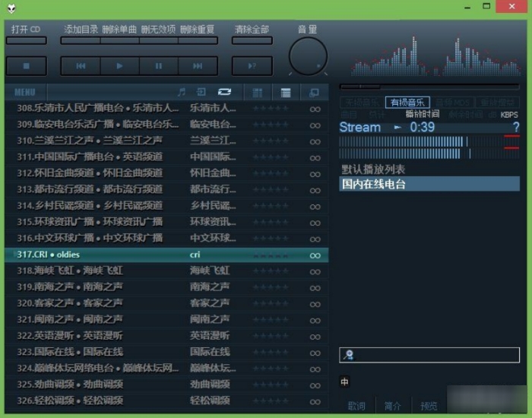Select track 315.环球资讯广播
This screenshot has height=418, width=532.
point(166,222)
